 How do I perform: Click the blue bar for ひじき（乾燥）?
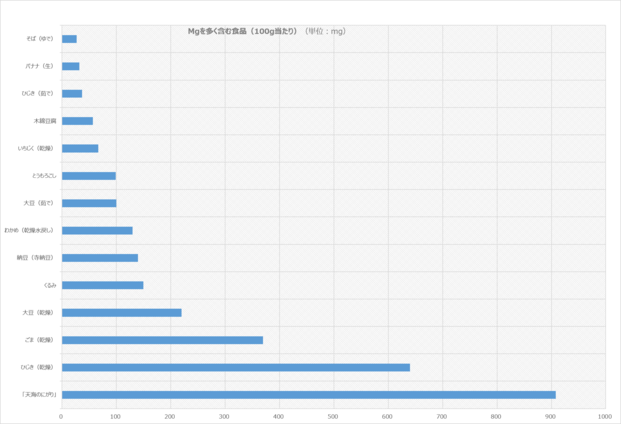(236, 367)
